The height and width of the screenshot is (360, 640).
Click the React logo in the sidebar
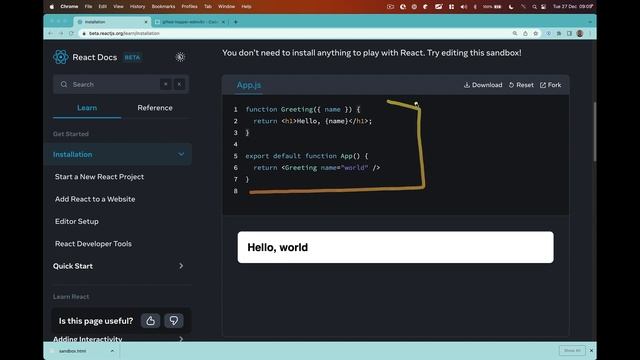(x=60, y=57)
